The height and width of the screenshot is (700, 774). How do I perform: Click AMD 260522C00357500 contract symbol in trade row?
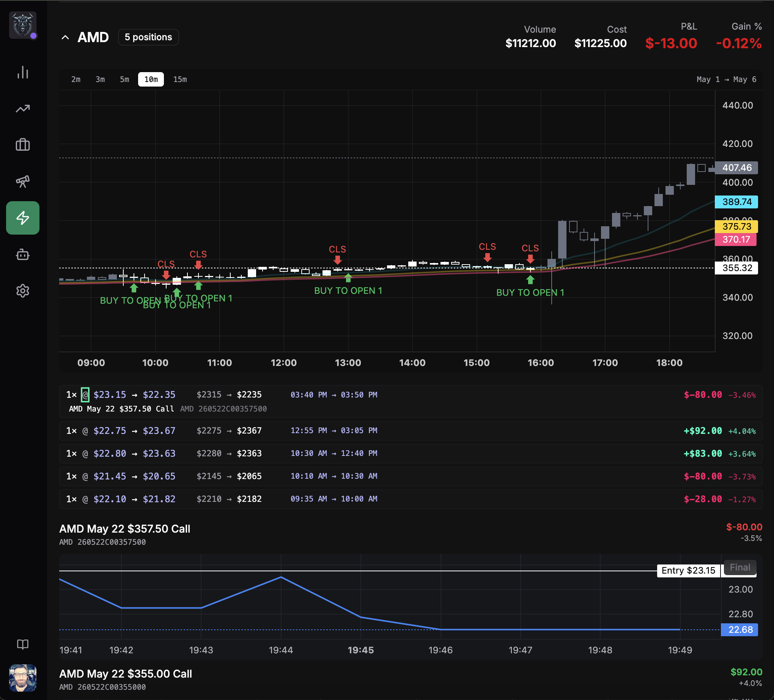pos(223,409)
